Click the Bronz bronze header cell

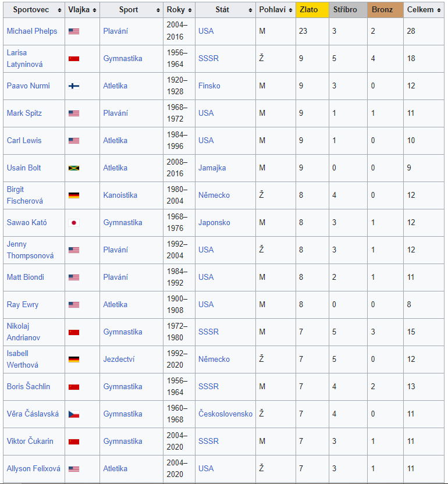pos(385,10)
